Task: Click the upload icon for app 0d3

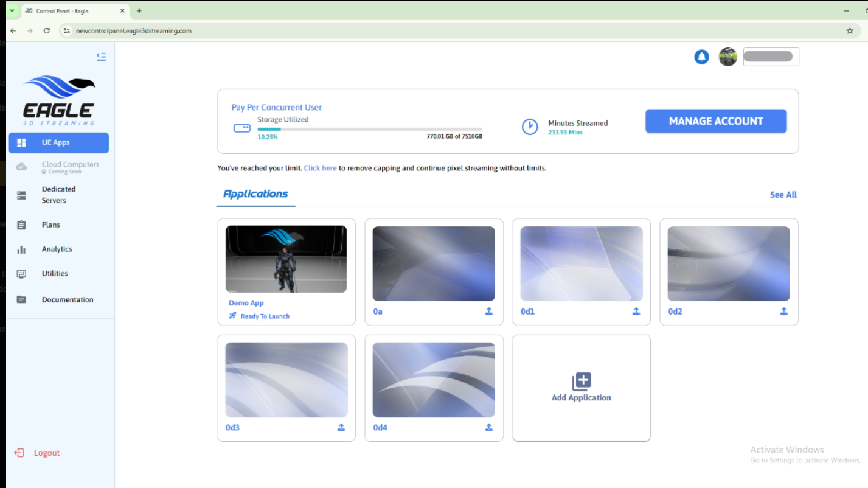Action: (x=341, y=428)
